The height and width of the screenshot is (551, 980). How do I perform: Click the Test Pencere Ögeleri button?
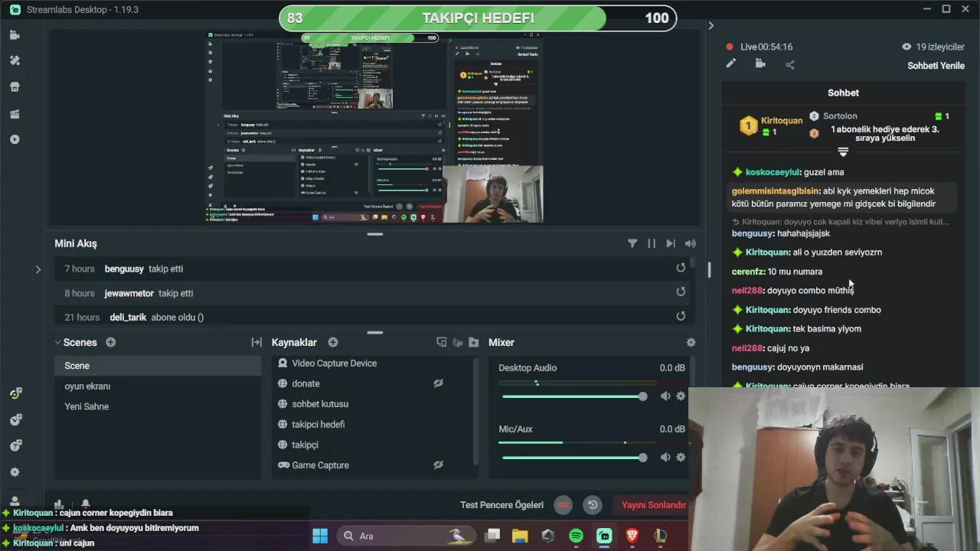click(501, 505)
